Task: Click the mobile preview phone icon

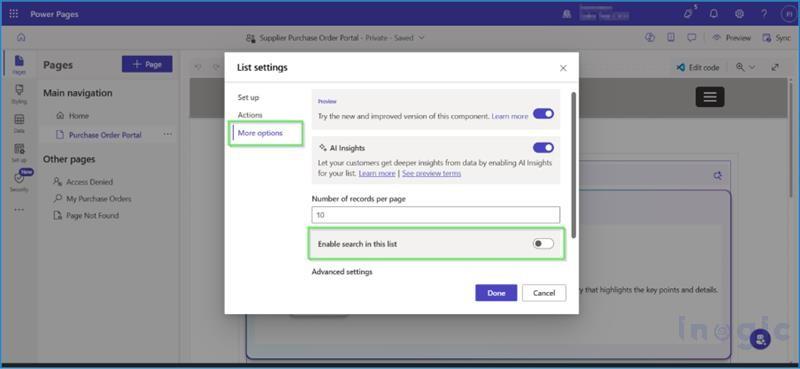Action: [x=671, y=38]
